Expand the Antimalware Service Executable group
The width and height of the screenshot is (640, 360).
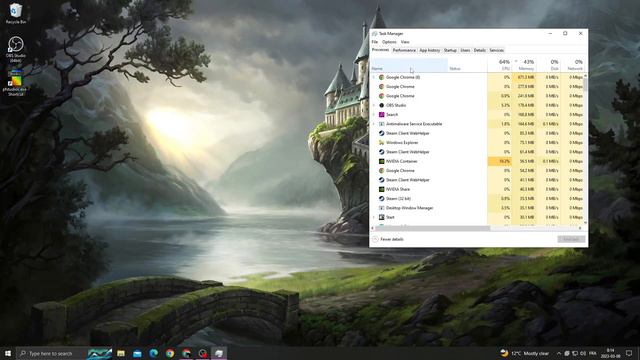pyautogui.click(x=373, y=124)
